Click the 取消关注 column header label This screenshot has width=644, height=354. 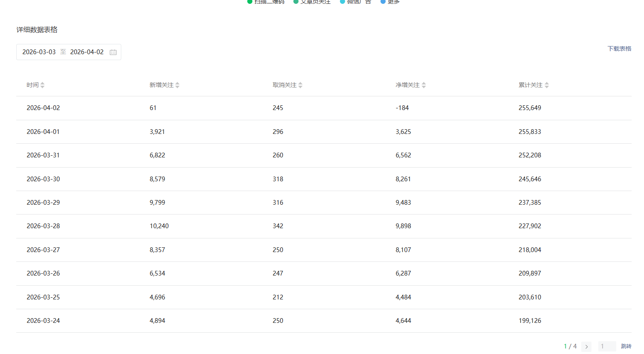(x=284, y=85)
